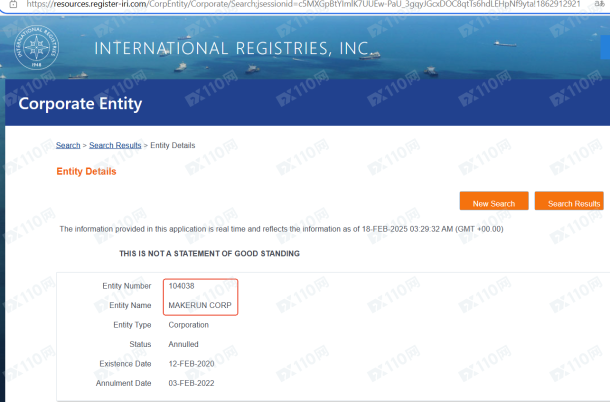The image size is (610, 402).
Task: Click the Annulled status value
Action: pyautogui.click(x=184, y=344)
